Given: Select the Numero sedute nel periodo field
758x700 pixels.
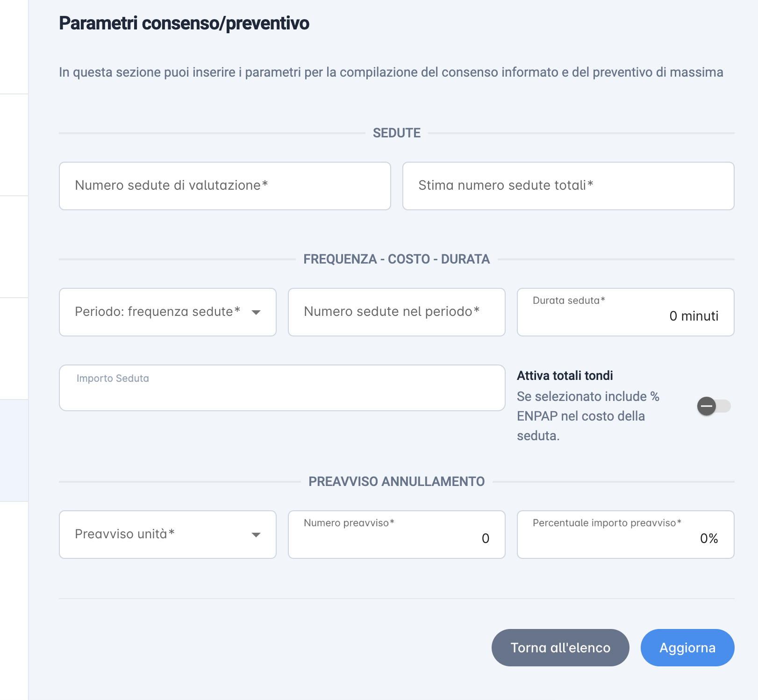Looking at the screenshot, I should pos(397,312).
